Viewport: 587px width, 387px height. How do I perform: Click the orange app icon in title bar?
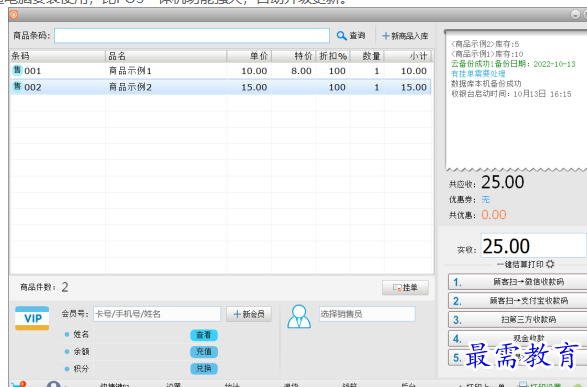14,15
